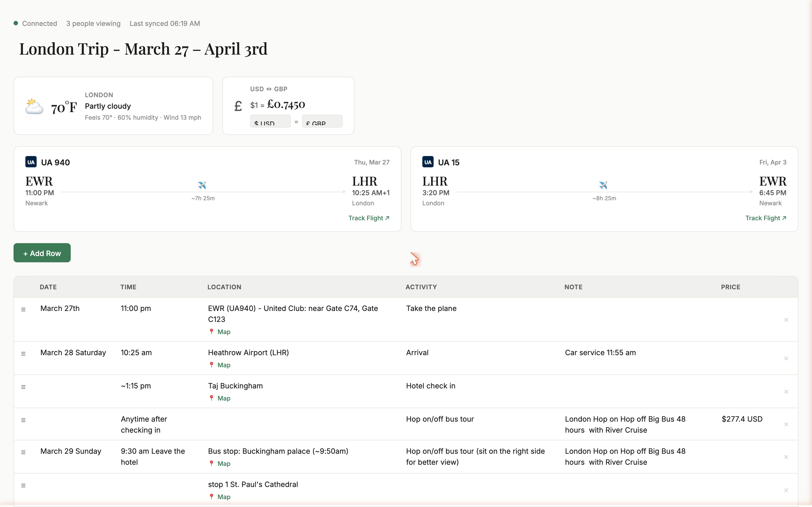Click the 10:25 am time cell
Image resolution: width=812 pixels, height=507 pixels.
(x=136, y=352)
